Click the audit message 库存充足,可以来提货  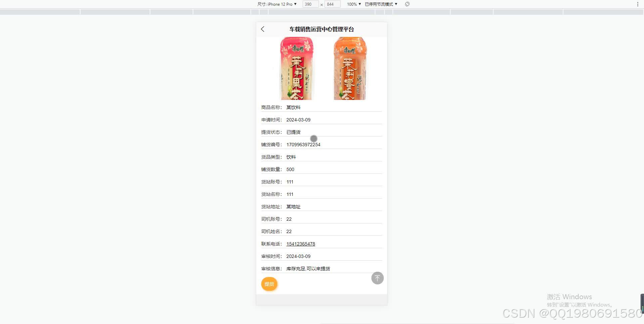[x=308, y=268]
